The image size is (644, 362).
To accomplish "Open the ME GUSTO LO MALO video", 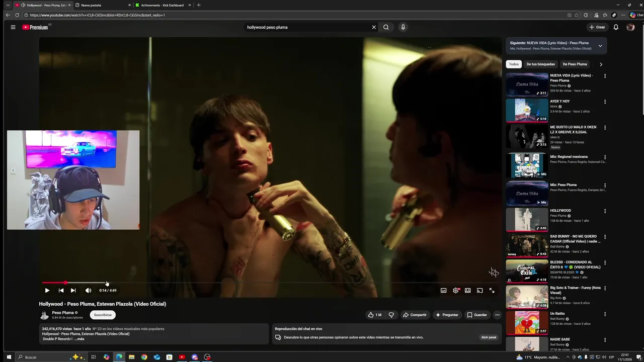I will (527, 136).
